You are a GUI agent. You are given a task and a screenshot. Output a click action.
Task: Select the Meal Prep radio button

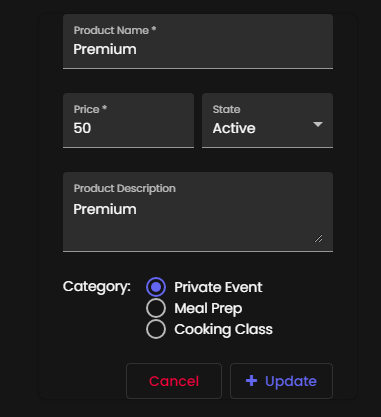(x=156, y=308)
